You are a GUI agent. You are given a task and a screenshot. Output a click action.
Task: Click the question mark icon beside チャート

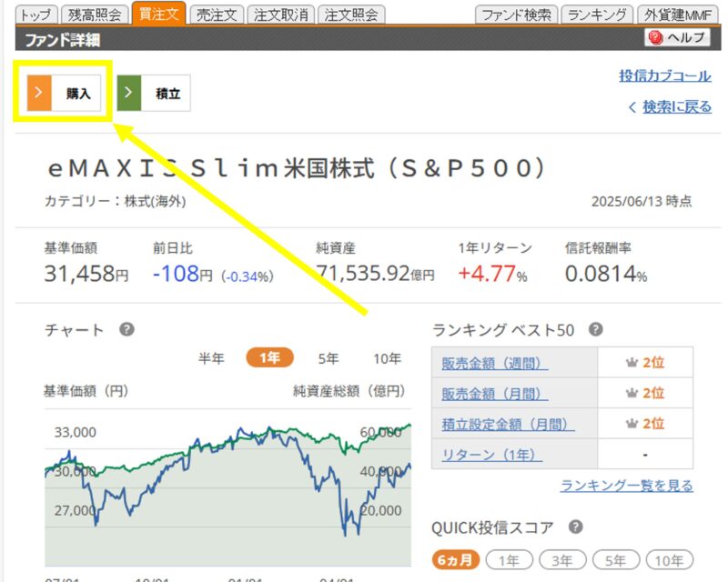[x=126, y=329]
